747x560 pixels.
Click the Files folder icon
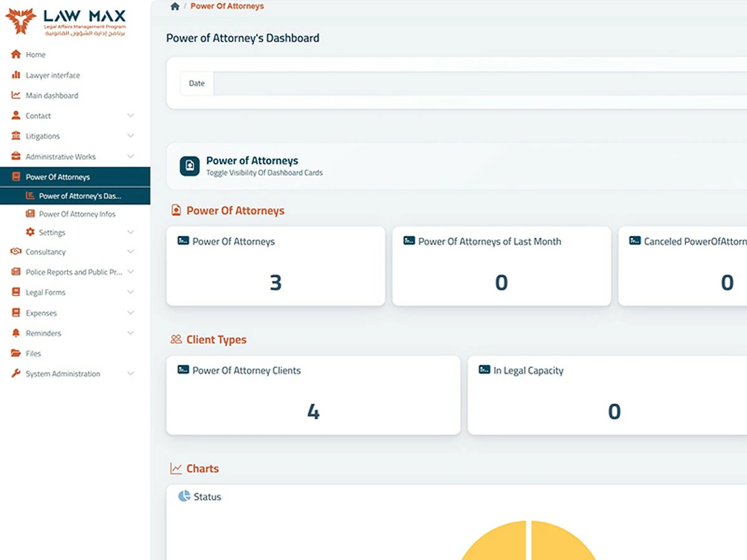coord(16,353)
